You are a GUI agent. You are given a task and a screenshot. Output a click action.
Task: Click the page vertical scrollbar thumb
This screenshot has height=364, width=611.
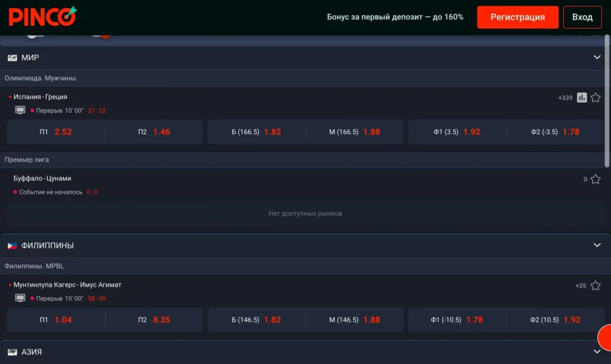click(x=607, y=101)
